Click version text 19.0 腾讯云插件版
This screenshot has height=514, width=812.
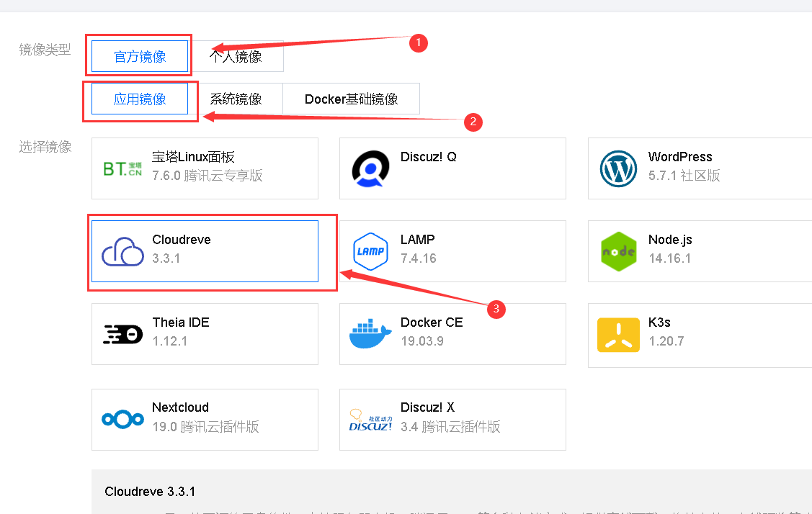click(x=205, y=426)
